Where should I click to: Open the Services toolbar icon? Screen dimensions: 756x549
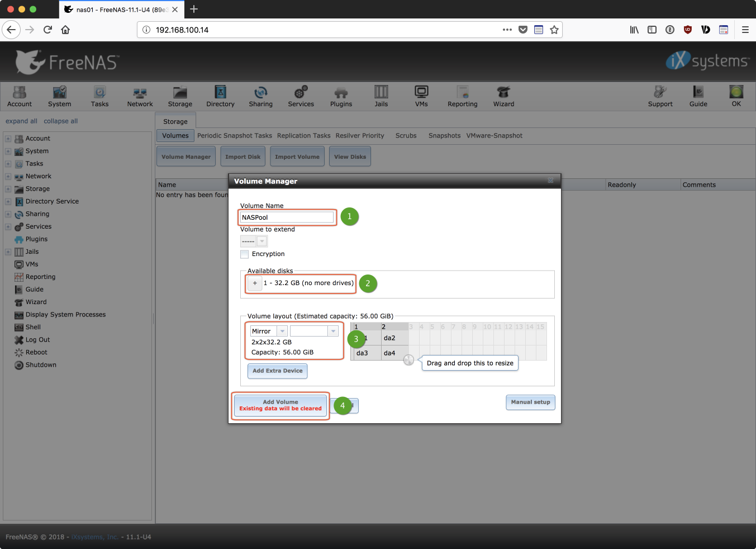(x=301, y=96)
